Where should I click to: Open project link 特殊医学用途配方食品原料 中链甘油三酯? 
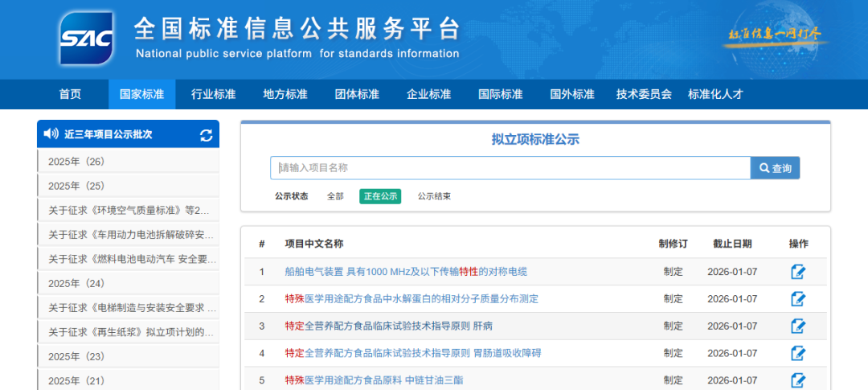point(374,380)
